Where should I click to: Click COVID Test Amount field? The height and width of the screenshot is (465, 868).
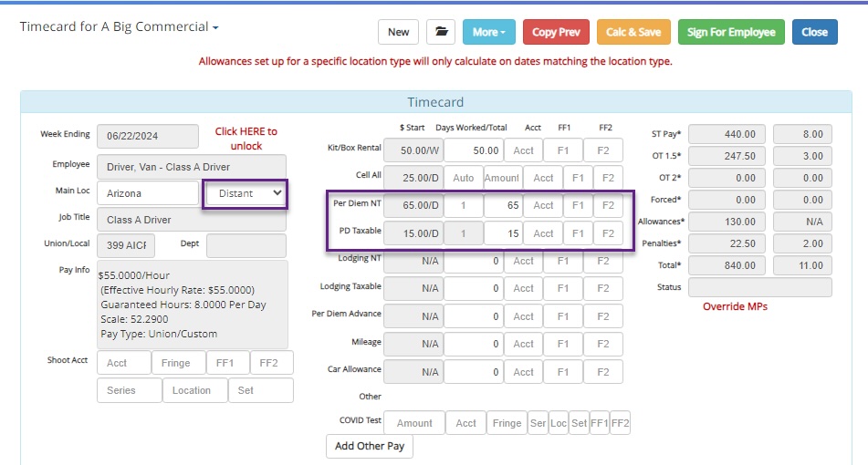tap(414, 423)
